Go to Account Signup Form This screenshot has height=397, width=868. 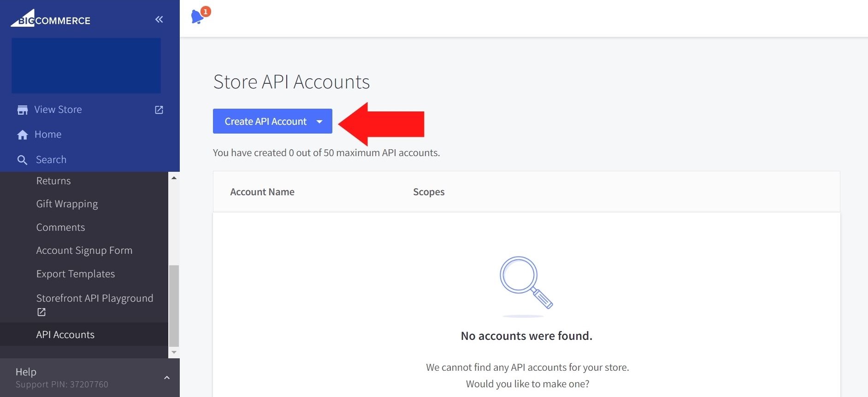[84, 251]
